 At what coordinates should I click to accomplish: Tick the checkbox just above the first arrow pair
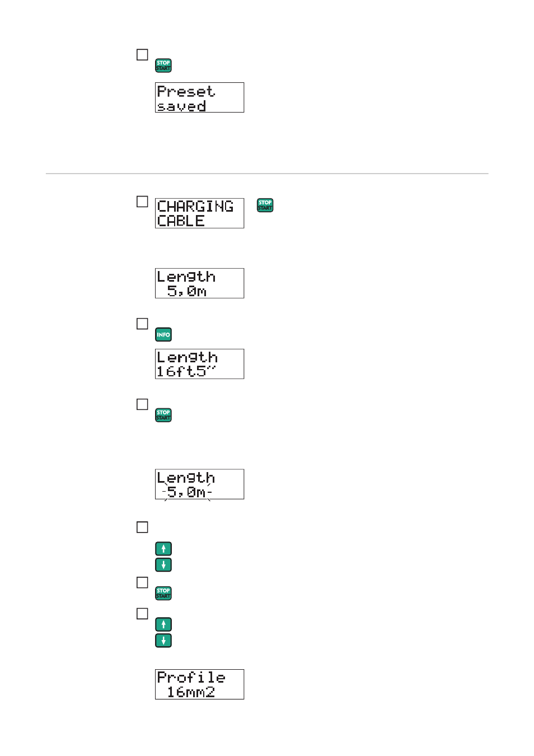point(143,527)
